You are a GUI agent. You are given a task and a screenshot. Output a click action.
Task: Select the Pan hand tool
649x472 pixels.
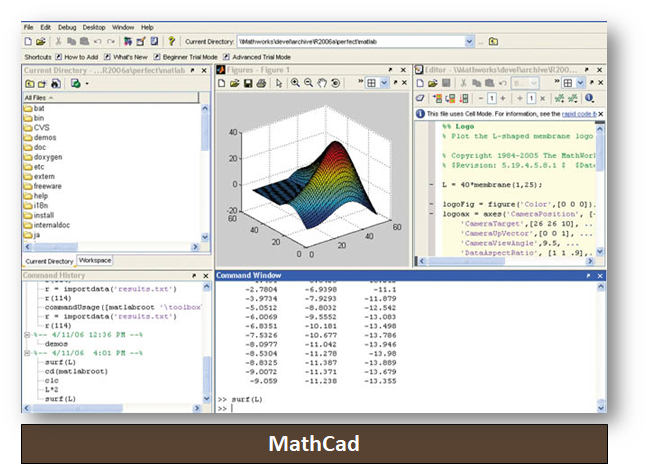pyautogui.click(x=322, y=83)
